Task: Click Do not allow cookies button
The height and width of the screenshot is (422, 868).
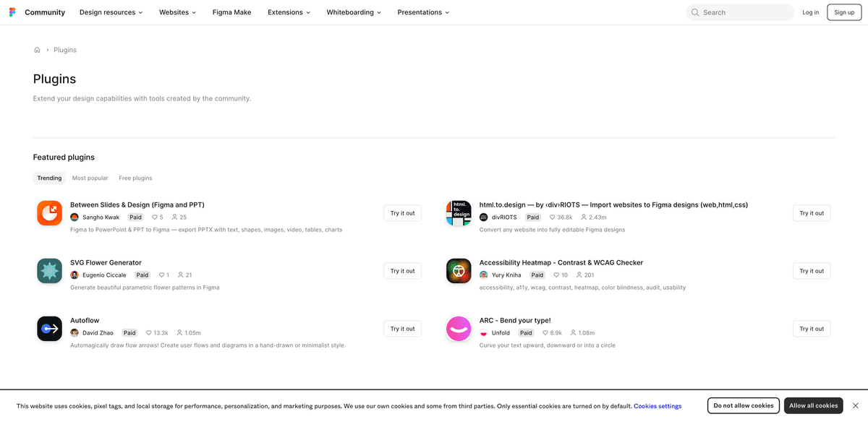Action: 744,405
